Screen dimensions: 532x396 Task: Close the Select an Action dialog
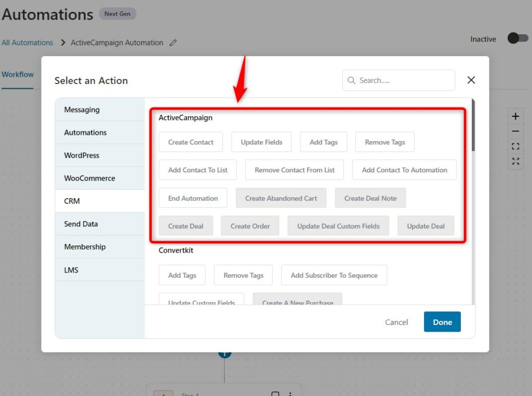pos(471,80)
